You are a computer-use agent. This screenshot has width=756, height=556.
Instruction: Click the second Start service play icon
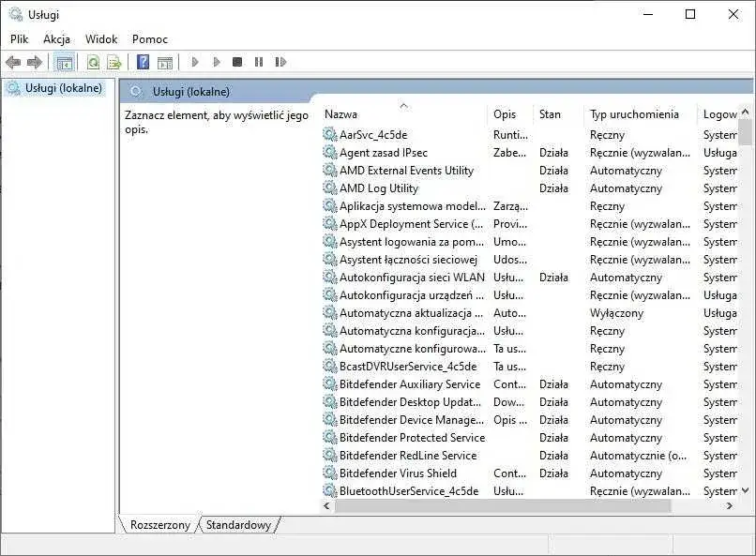[217, 62]
